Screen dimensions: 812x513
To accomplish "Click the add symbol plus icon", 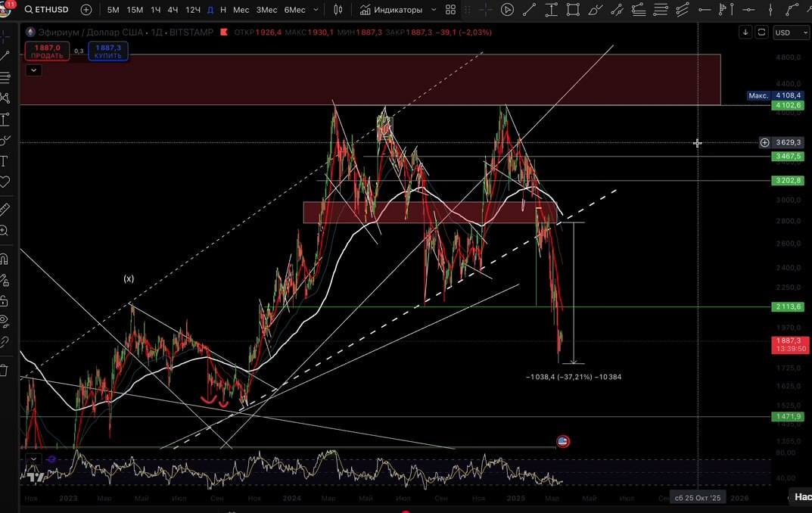I will pos(86,9).
